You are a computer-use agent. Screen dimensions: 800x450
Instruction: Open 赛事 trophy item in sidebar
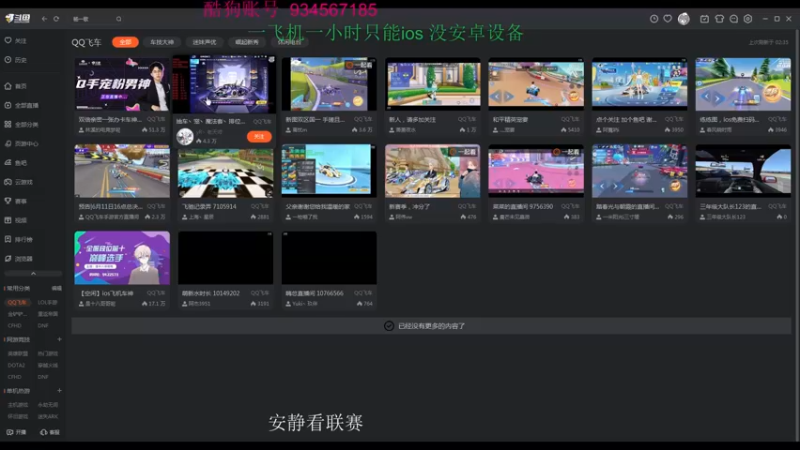[x=16, y=201]
